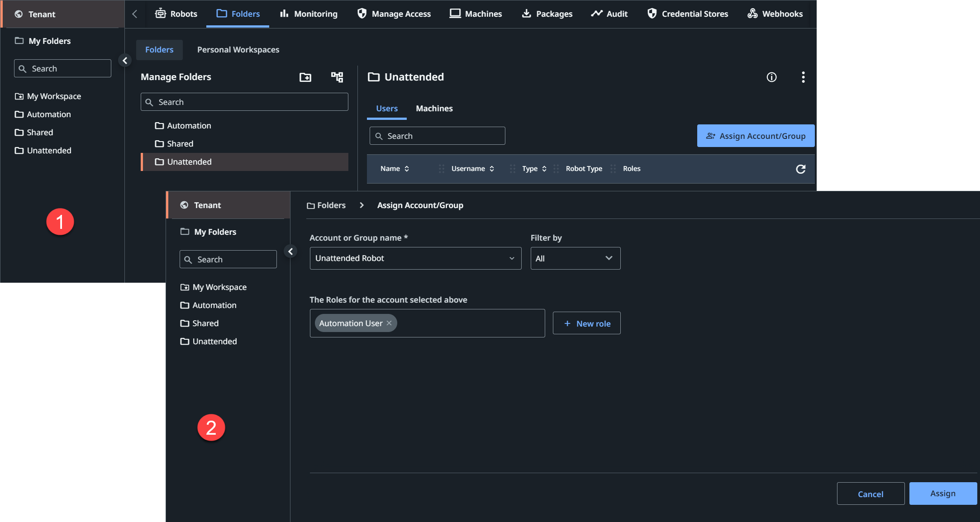Screen dimensions: 980x522
Task: Click the Assign button
Action: [x=943, y=494]
